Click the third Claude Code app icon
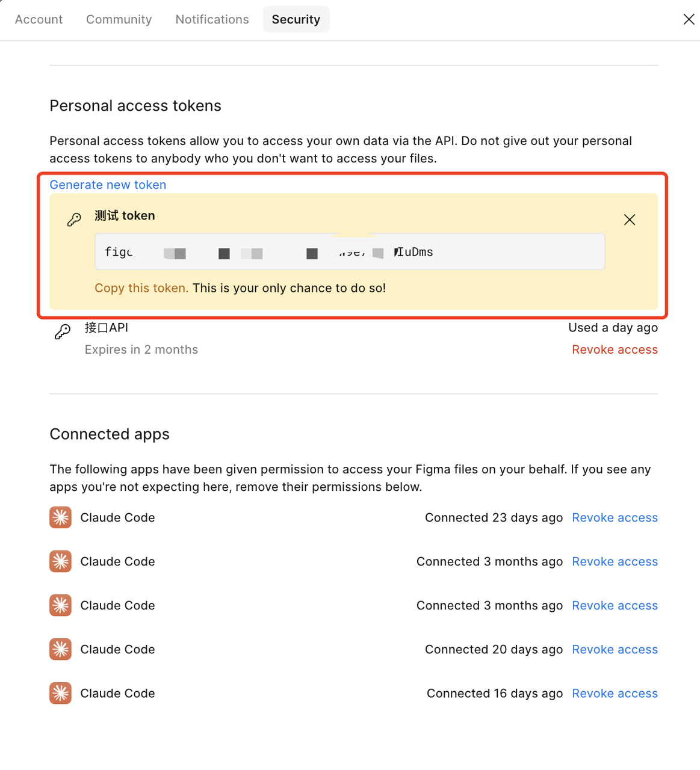700x770 pixels. click(60, 605)
